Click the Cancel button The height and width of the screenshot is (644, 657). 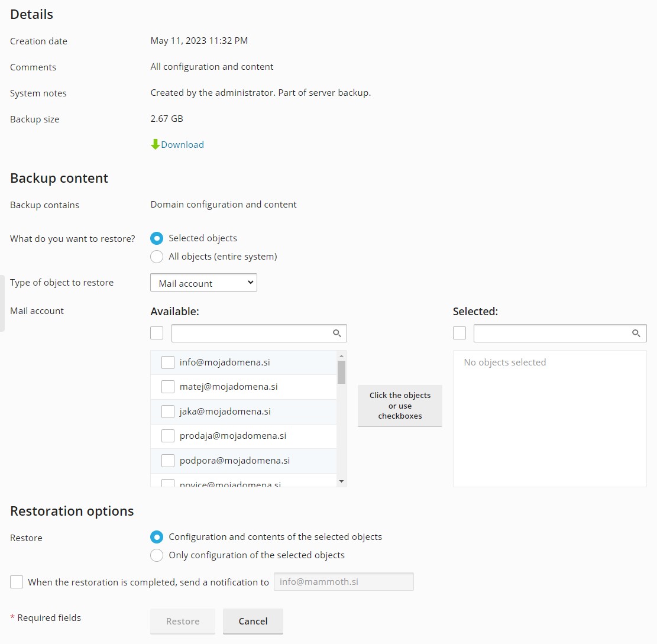tap(253, 621)
